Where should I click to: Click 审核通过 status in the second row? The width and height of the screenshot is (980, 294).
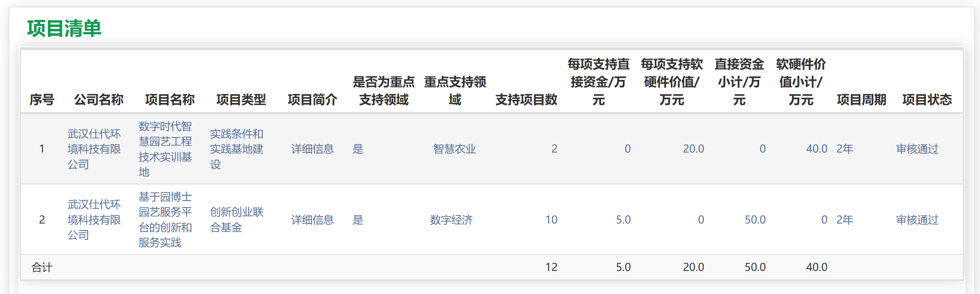click(917, 220)
